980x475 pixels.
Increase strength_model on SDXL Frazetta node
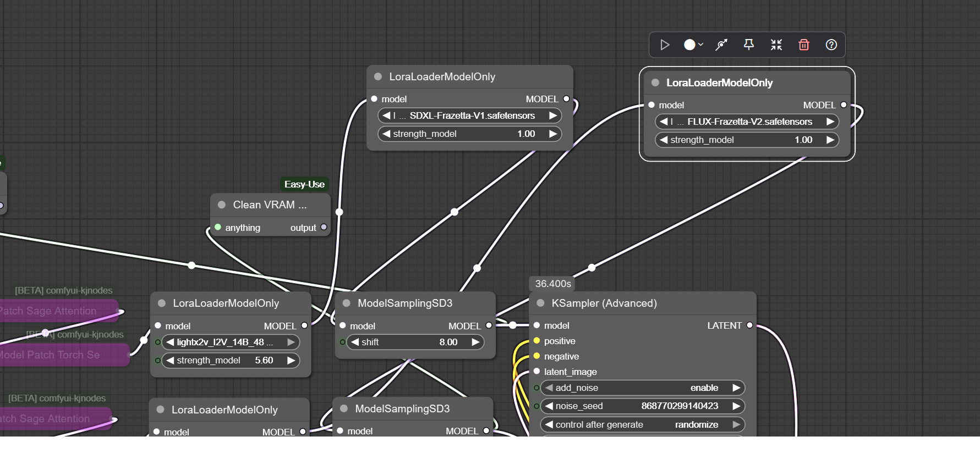pos(553,134)
